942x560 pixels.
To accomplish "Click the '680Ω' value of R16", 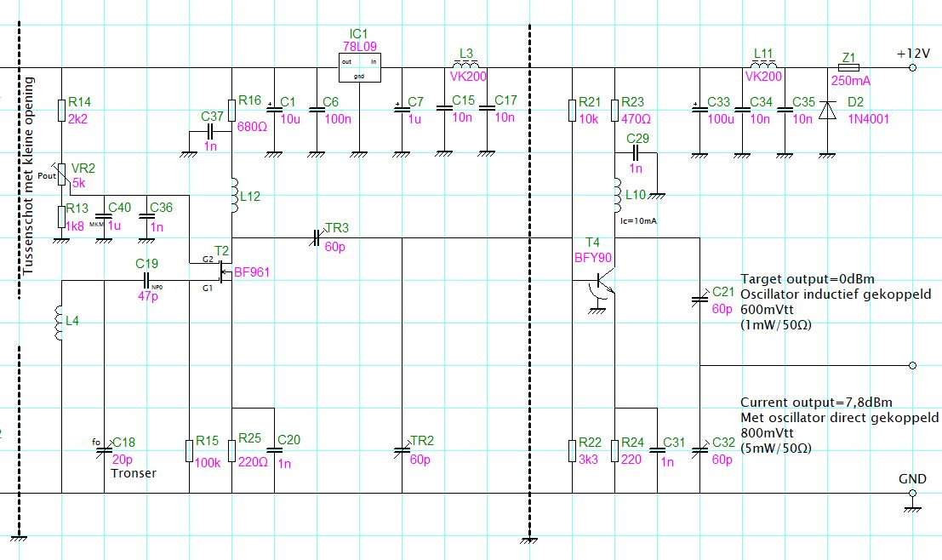I will (x=253, y=127).
